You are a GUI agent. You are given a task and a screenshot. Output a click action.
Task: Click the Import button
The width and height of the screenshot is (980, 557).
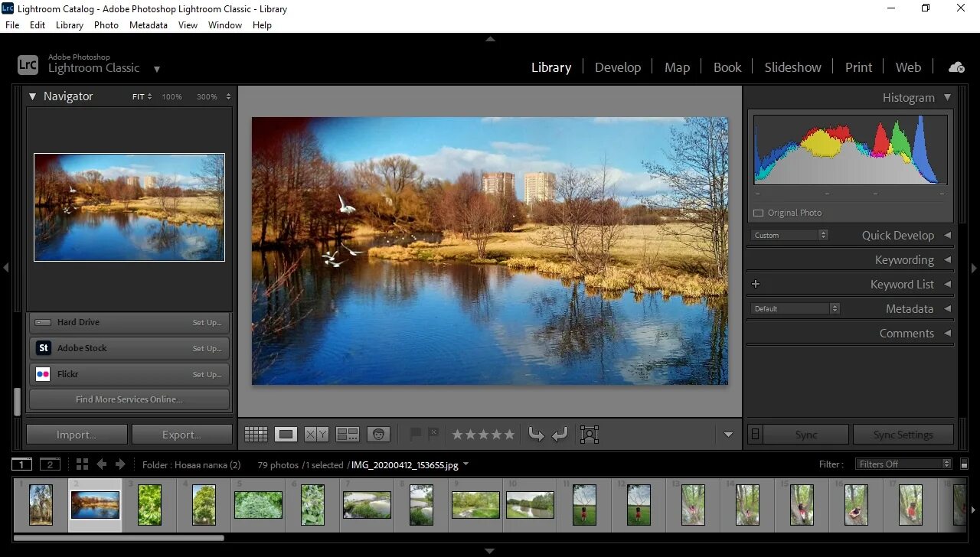[x=76, y=434]
